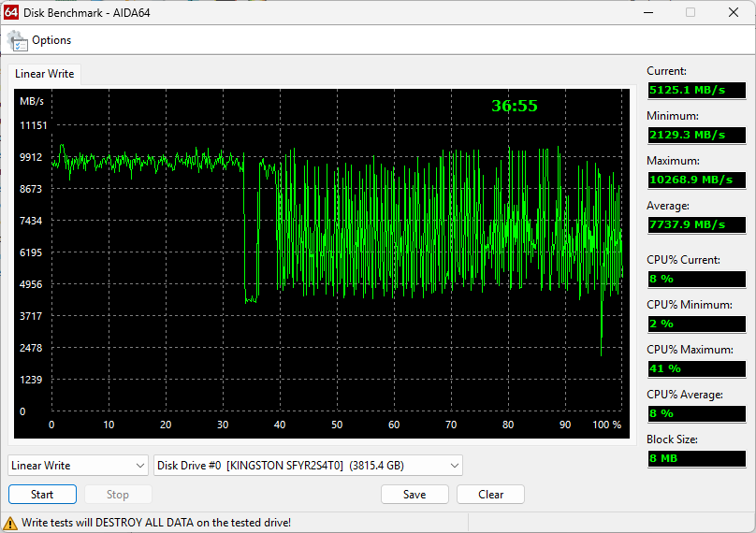Click the Start button
The height and width of the screenshot is (533, 756).
(x=42, y=495)
